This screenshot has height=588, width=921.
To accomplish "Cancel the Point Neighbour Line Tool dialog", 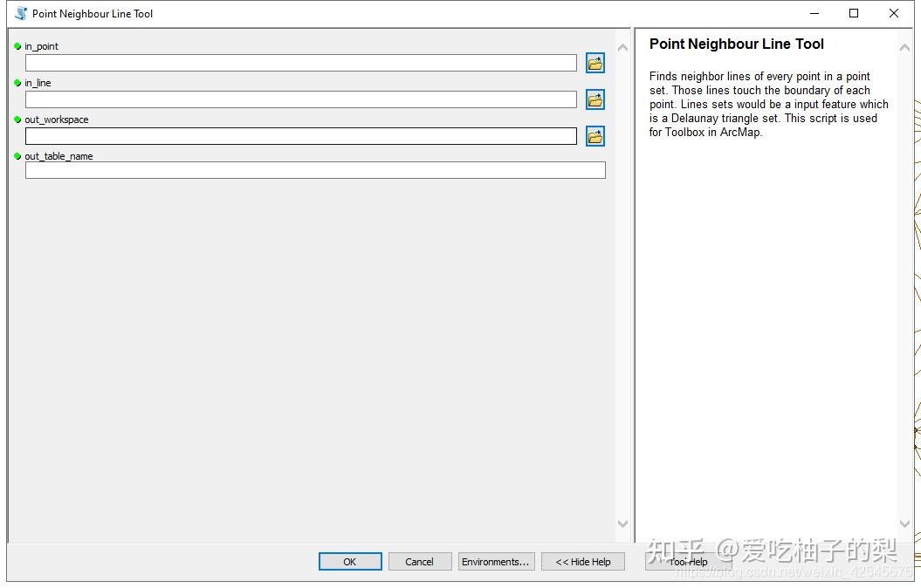I will (420, 562).
